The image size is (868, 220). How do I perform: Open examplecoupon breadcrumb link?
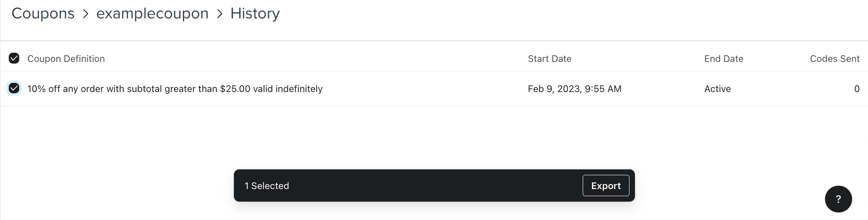coord(152,13)
